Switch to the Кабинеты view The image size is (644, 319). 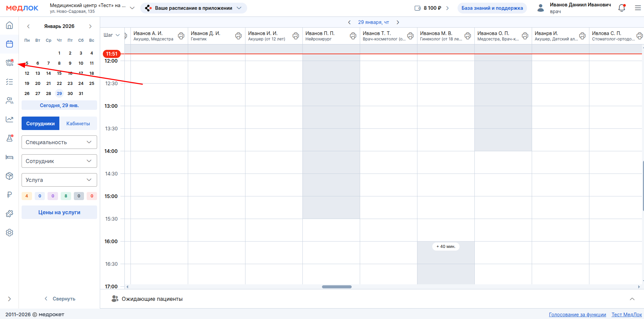[78, 124]
